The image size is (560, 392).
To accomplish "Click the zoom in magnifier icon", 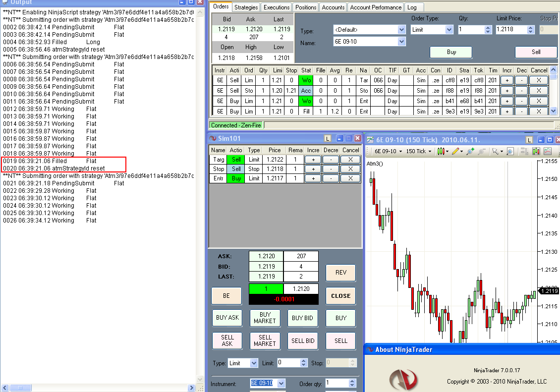I will (470, 151).
